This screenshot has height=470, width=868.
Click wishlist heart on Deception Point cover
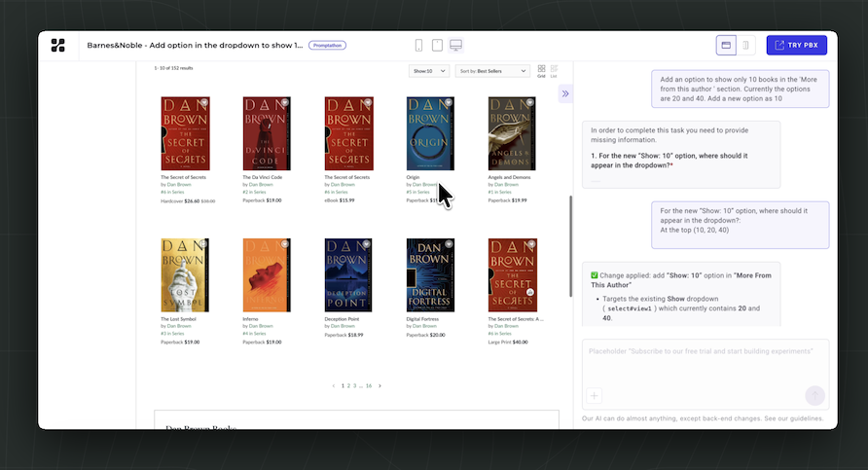coord(367,243)
